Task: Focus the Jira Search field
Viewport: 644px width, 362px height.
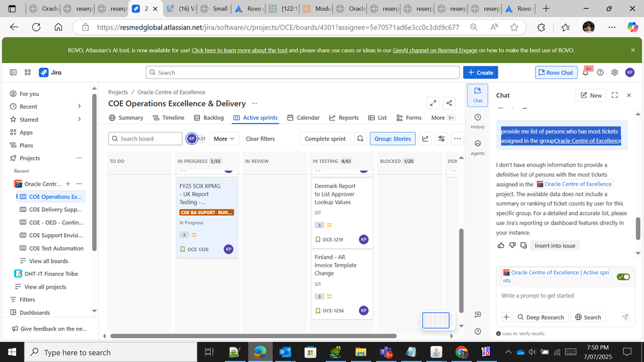Action: (303, 72)
